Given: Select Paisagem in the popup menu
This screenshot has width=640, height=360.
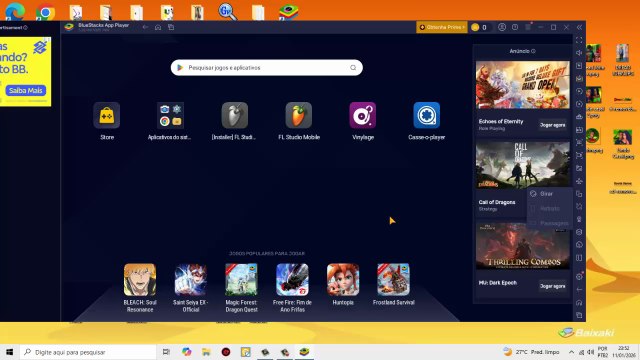Looking at the screenshot, I should tap(554, 223).
